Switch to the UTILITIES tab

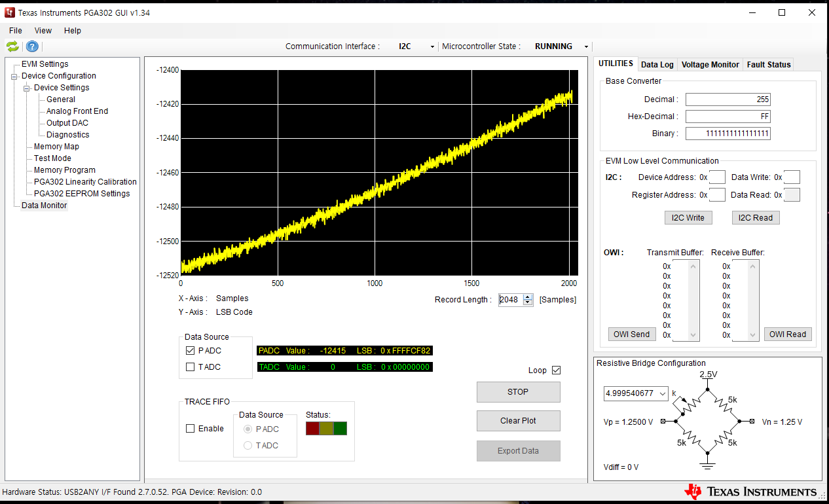coord(616,63)
